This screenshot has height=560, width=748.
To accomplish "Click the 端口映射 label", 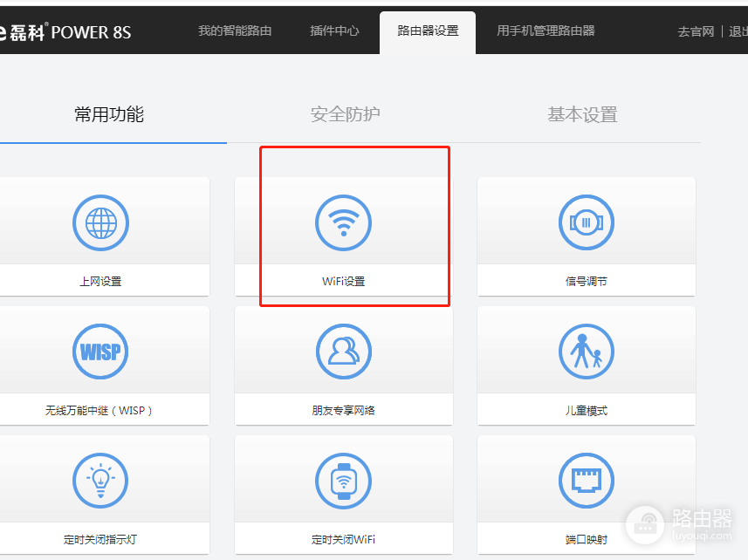I will (x=587, y=540).
